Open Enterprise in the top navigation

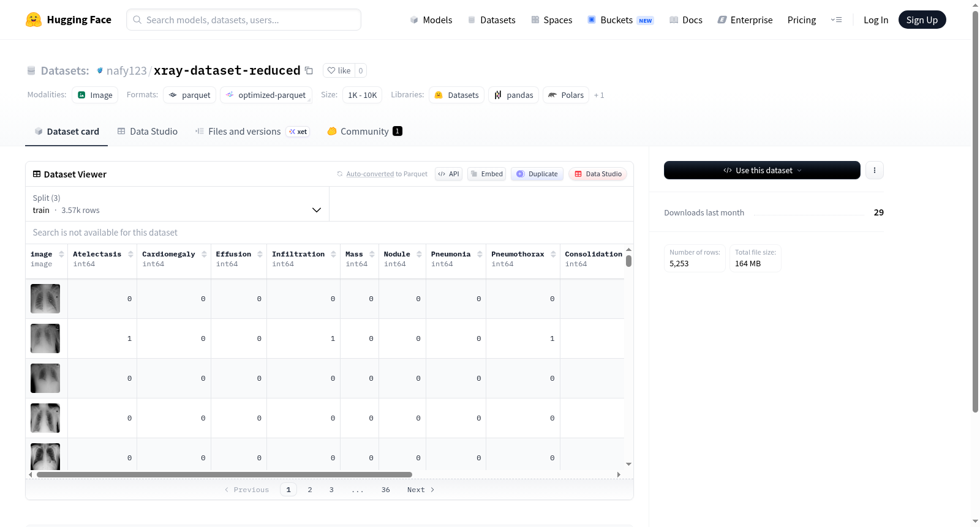coord(745,20)
